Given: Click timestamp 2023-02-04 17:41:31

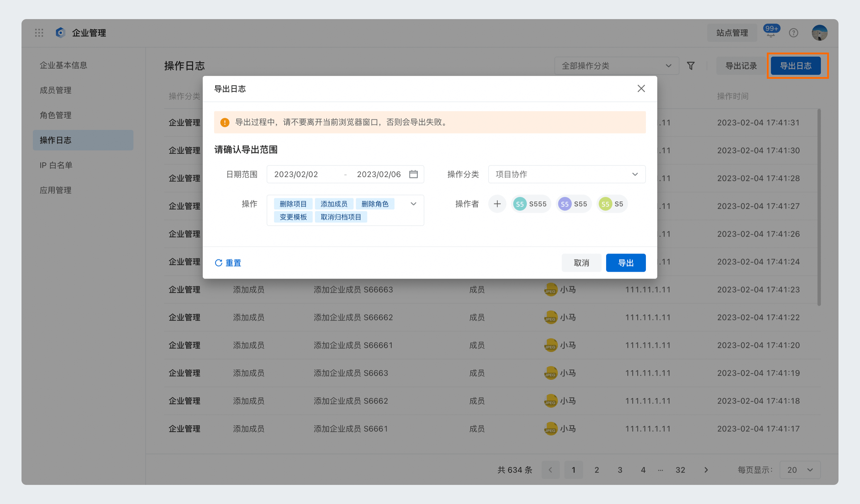Looking at the screenshot, I should 758,122.
